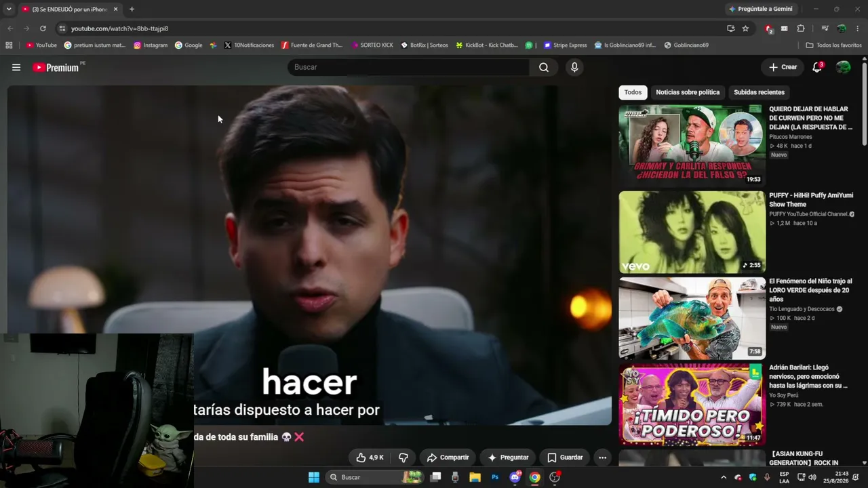Close the YouTube video tab
The width and height of the screenshot is (868, 488).
(x=115, y=9)
